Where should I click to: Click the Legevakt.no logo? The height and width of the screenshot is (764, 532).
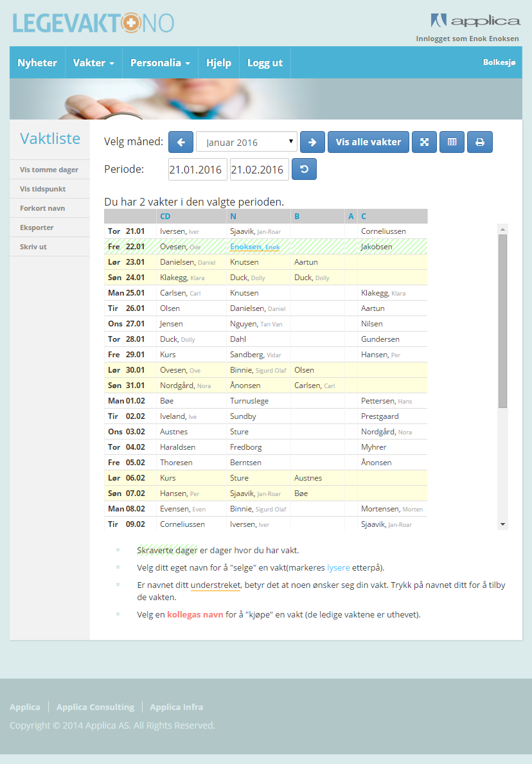point(93,23)
